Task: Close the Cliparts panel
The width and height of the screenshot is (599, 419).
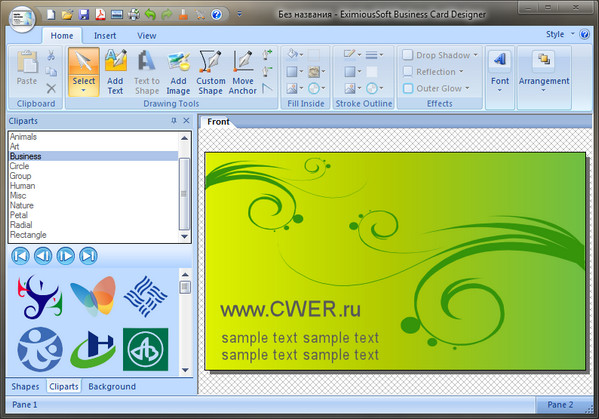Action: coord(186,121)
